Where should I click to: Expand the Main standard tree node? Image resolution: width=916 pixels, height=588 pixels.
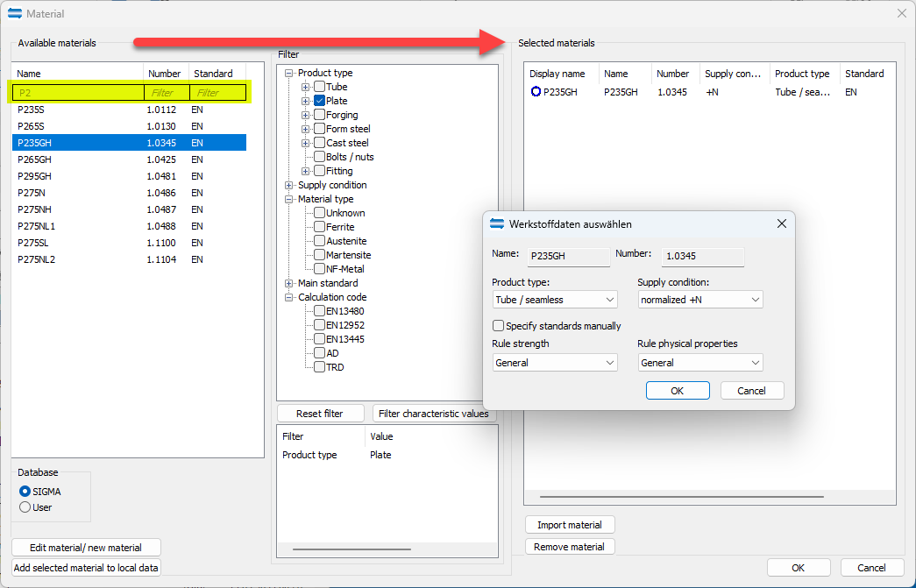click(289, 283)
